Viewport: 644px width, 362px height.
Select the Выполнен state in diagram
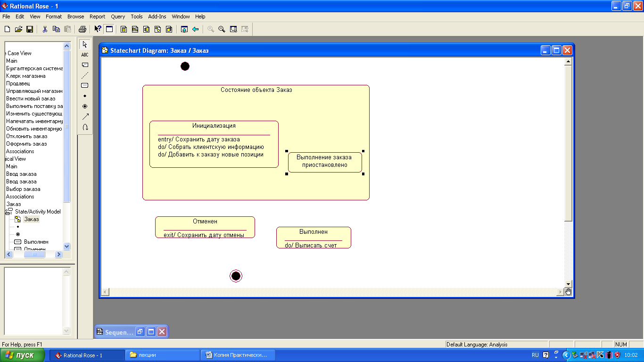[x=314, y=238]
